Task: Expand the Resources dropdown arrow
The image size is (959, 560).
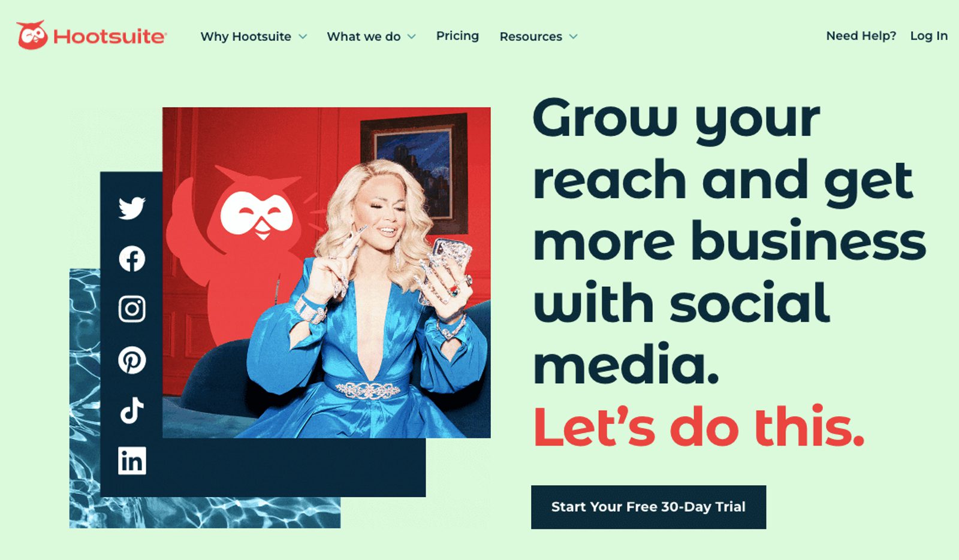Action: pyautogui.click(x=574, y=37)
